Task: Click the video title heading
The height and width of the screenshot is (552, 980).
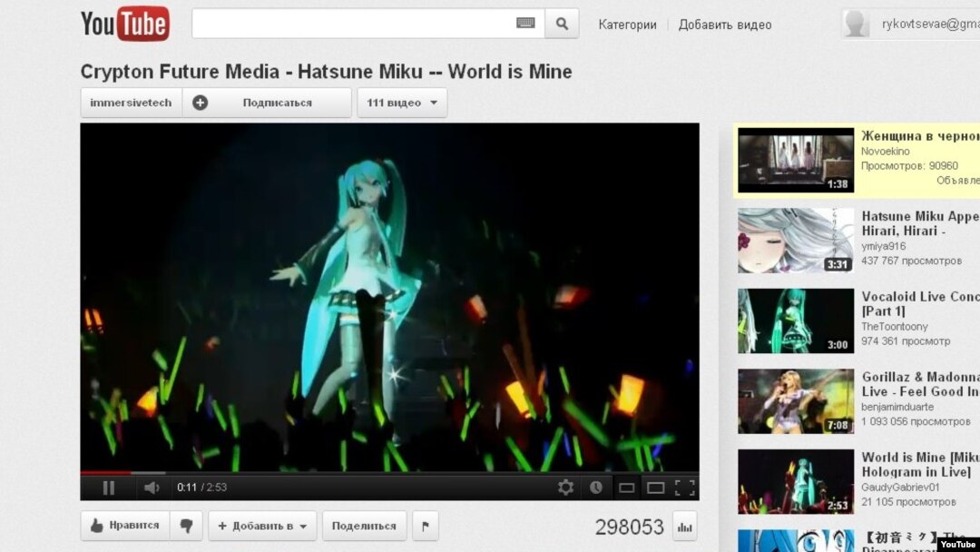Action: tap(327, 71)
